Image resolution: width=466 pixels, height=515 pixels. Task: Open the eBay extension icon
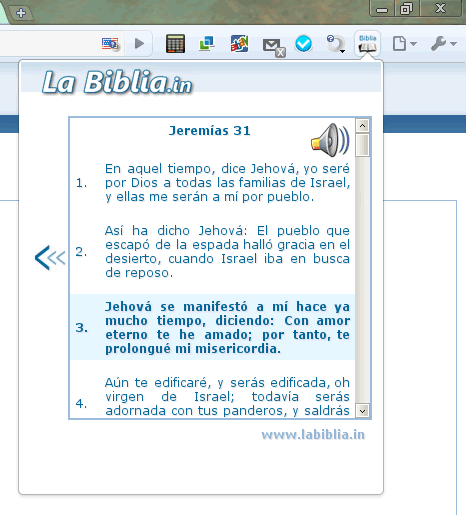click(x=239, y=44)
